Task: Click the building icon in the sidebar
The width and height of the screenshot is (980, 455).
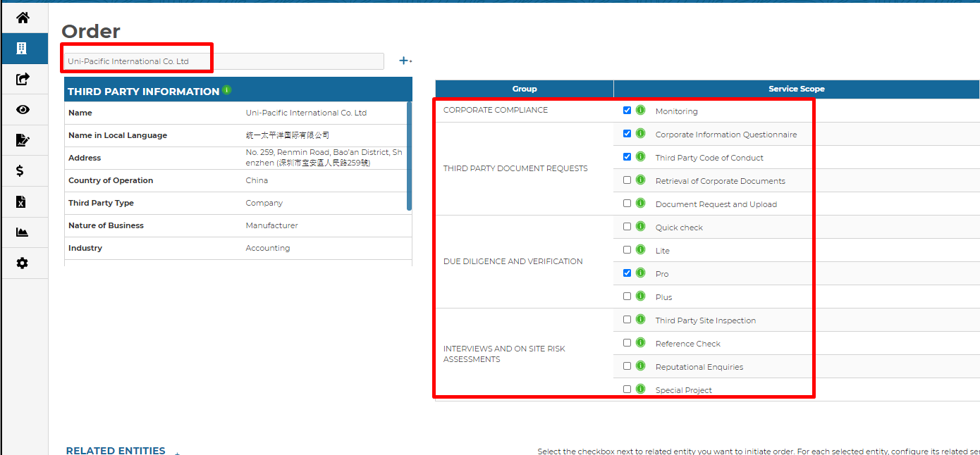Action: pyautogui.click(x=22, y=49)
